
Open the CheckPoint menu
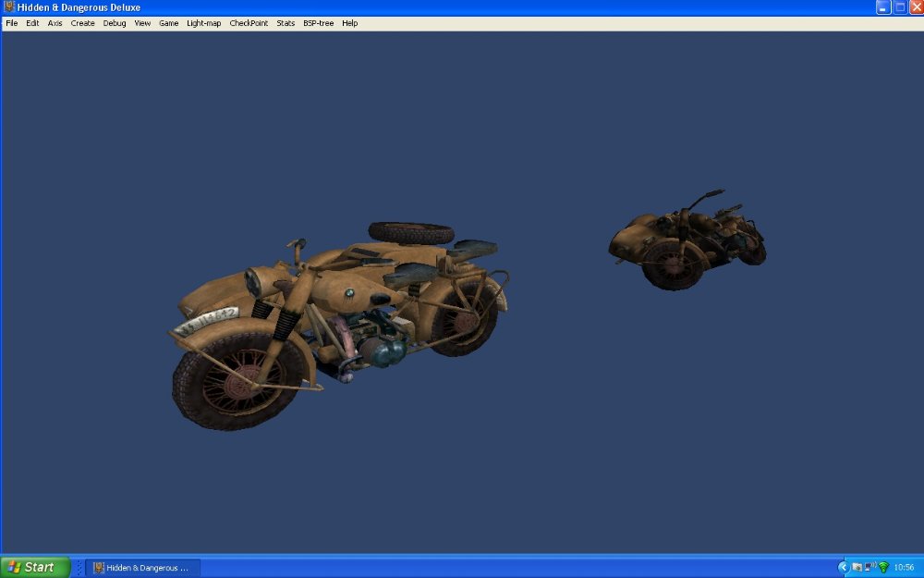pos(249,23)
